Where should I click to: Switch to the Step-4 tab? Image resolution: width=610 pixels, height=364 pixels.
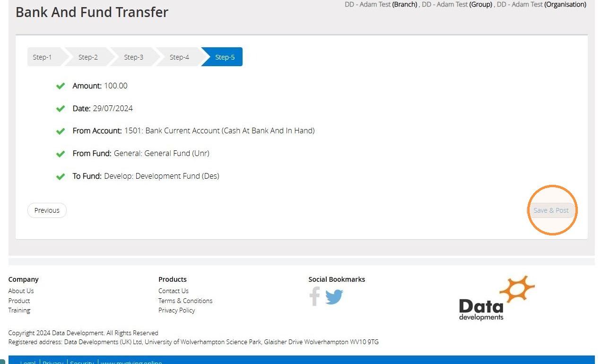179,57
